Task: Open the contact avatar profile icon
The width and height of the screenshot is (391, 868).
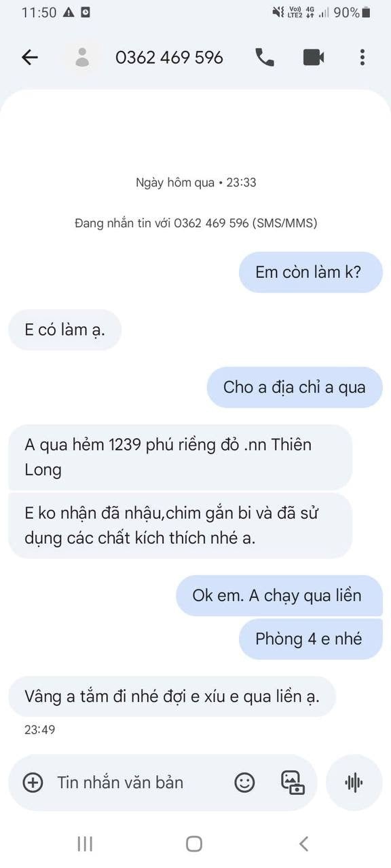Action: point(82,58)
